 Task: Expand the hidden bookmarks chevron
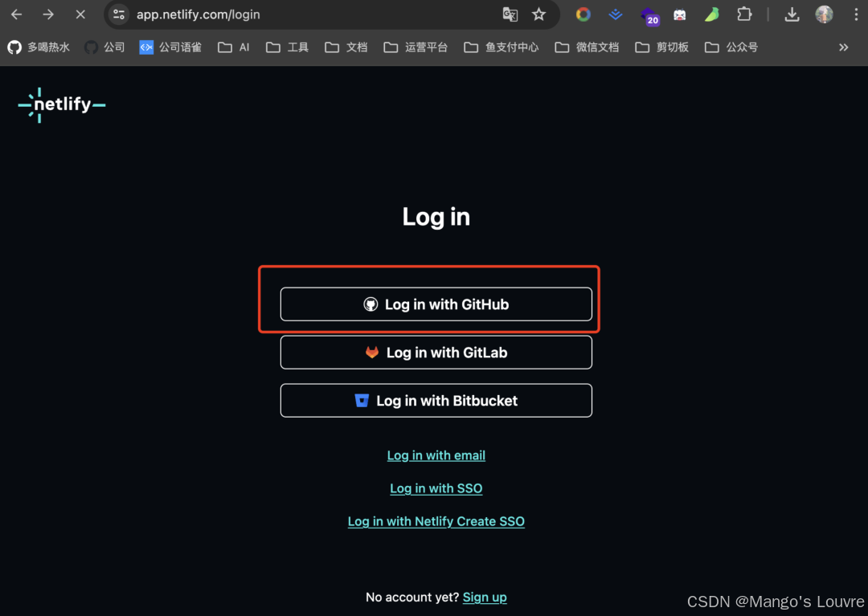point(843,47)
